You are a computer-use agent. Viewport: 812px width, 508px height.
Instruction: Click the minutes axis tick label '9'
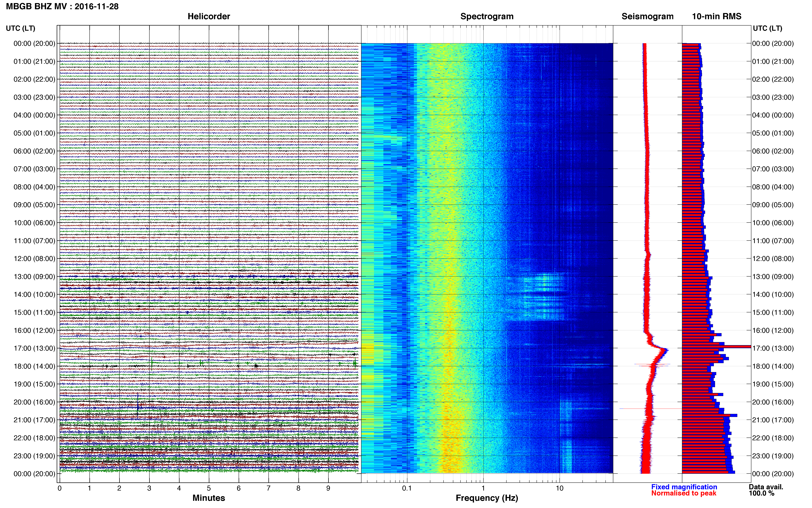click(x=328, y=488)
